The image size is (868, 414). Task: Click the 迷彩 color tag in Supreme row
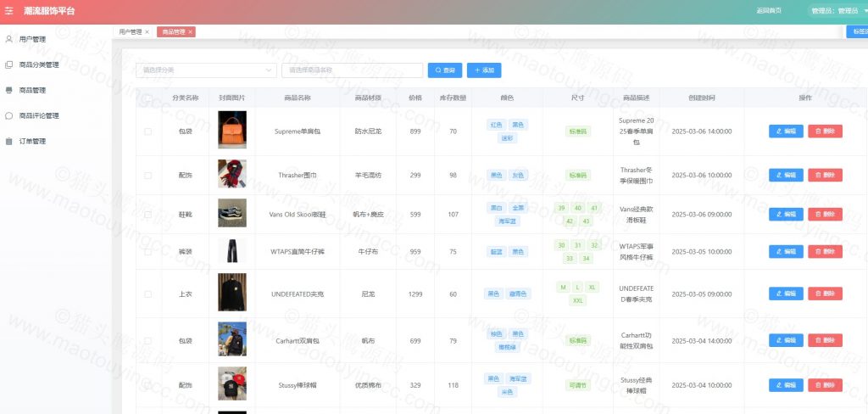pos(507,138)
